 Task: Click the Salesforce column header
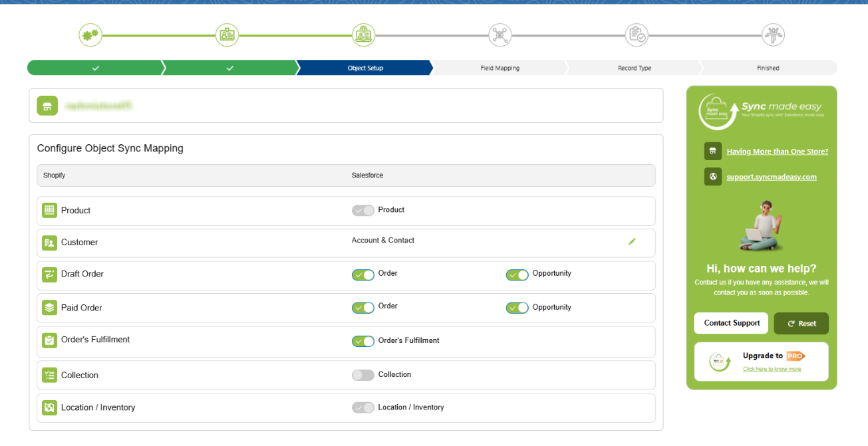(367, 175)
